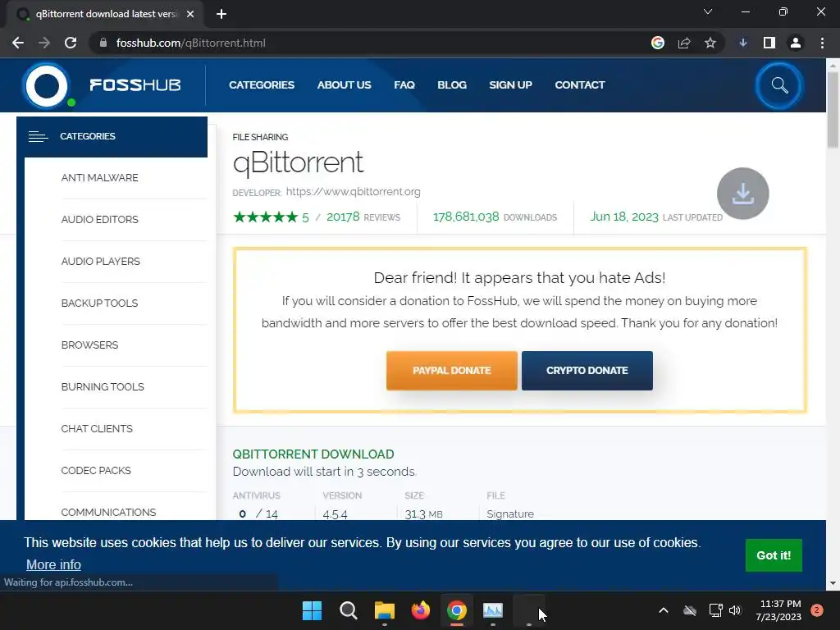Open the BLOG navigation item
This screenshot has height=630, width=840.
(x=452, y=85)
